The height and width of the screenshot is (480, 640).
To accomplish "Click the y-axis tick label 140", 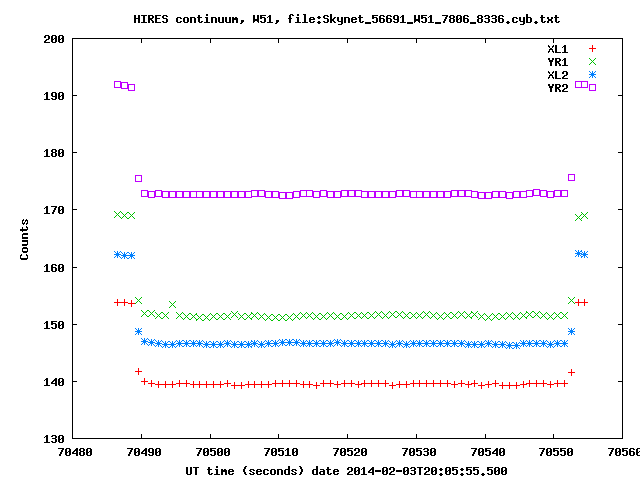I will [x=54, y=382].
